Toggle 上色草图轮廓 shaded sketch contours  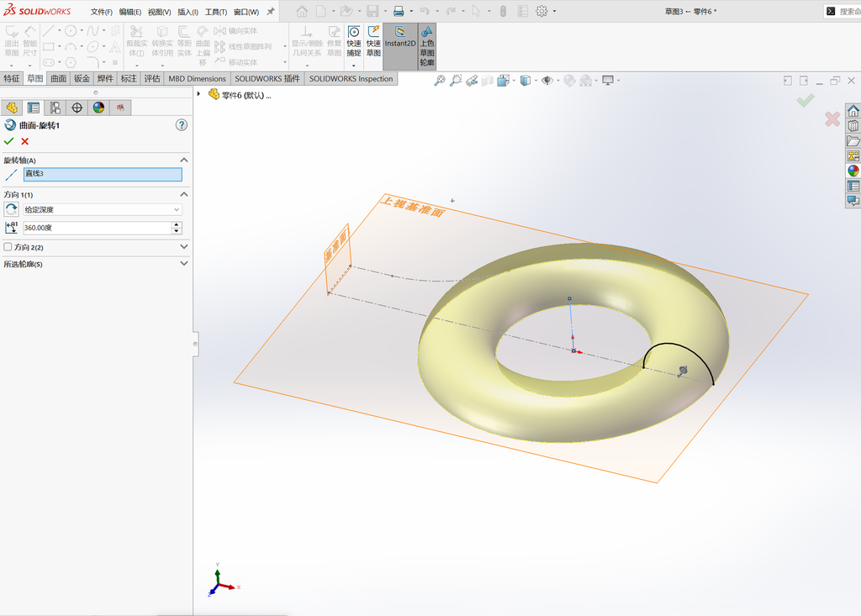(426, 46)
